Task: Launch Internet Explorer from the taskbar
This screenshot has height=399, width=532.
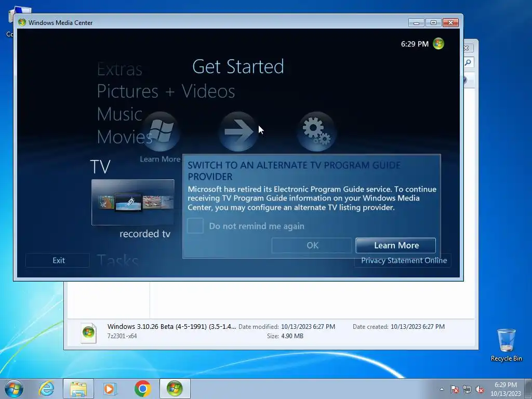Action: [x=46, y=389]
